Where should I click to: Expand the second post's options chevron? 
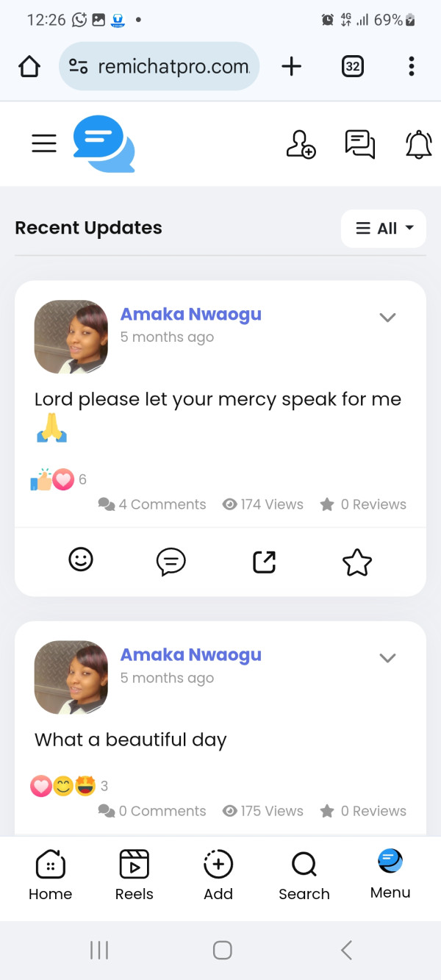387,658
